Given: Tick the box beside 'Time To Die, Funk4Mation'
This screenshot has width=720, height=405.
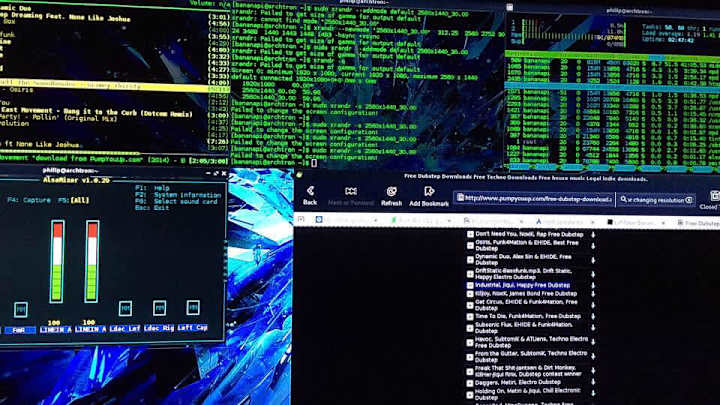Looking at the screenshot, I should click(470, 316).
